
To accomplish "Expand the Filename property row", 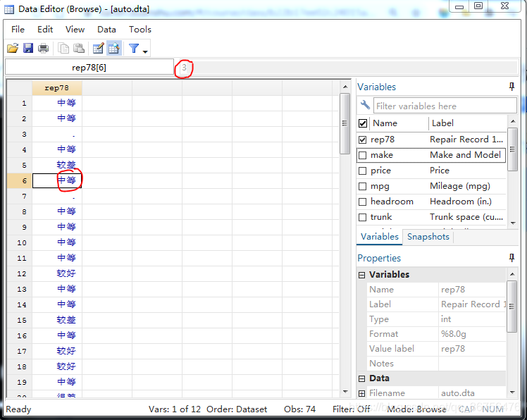I will click(361, 393).
